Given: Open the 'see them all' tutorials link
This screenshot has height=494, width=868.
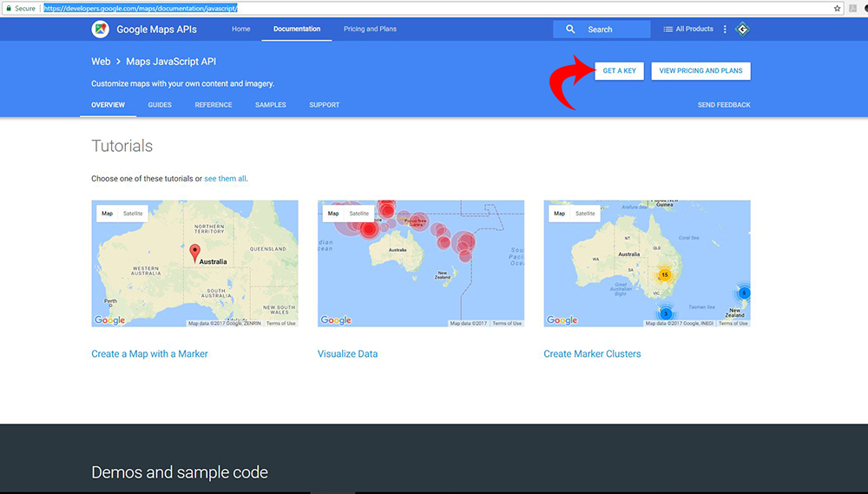Looking at the screenshot, I should click(225, 179).
